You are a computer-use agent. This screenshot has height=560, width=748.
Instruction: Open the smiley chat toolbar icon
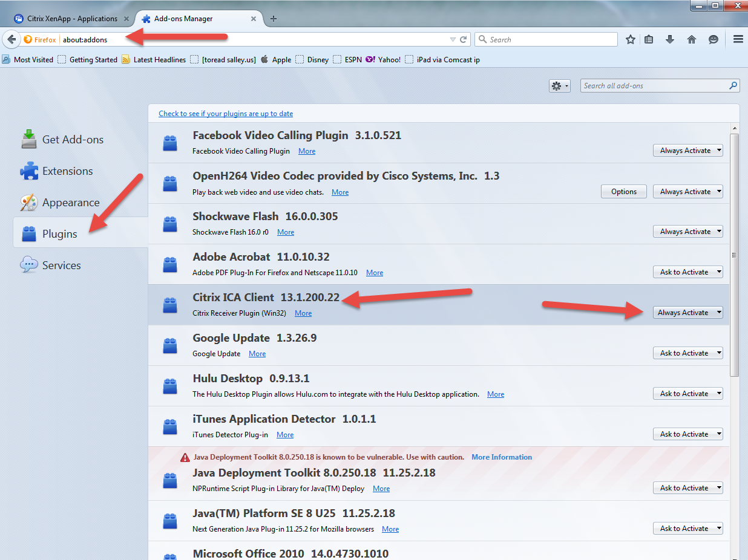tap(714, 39)
